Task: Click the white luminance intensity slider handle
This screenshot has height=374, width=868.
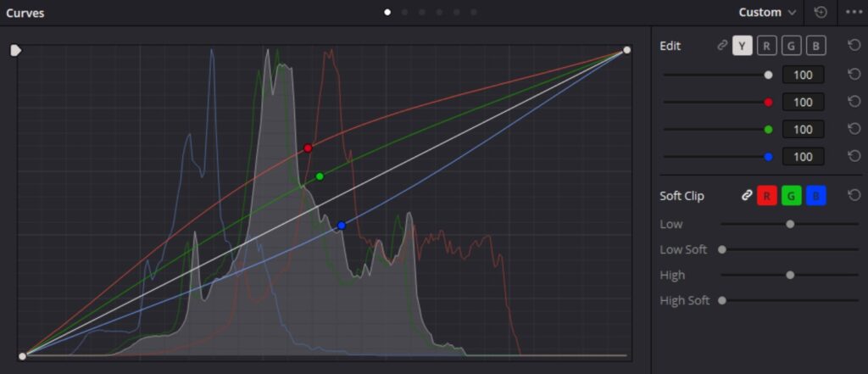Action: tap(768, 75)
